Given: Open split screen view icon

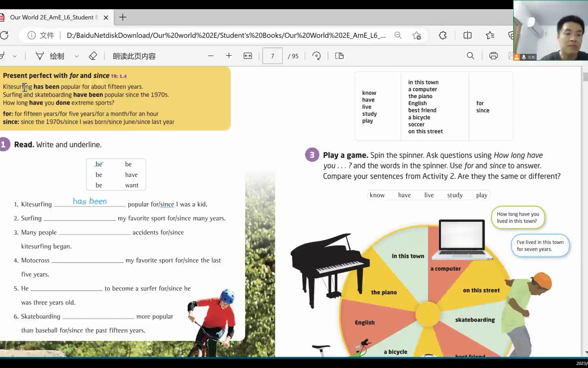Looking at the screenshot, I should click(x=468, y=35).
